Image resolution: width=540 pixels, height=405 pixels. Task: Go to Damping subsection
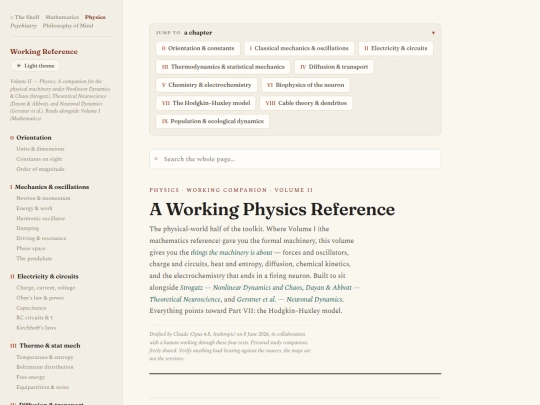(28, 228)
